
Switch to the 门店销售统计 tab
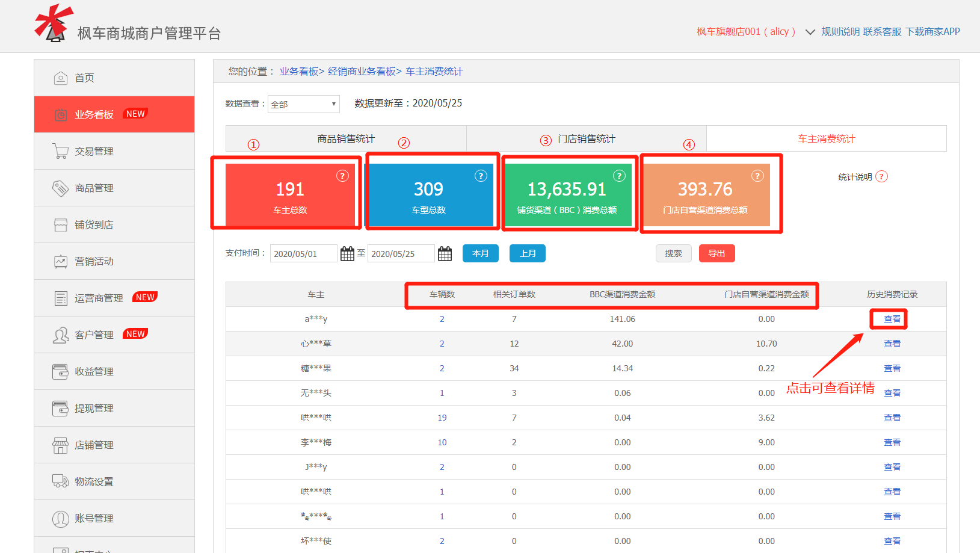(586, 139)
